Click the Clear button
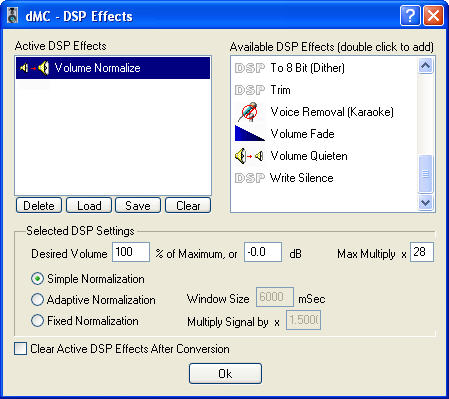The height and width of the screenshot is (399, 449). (188, 205)
